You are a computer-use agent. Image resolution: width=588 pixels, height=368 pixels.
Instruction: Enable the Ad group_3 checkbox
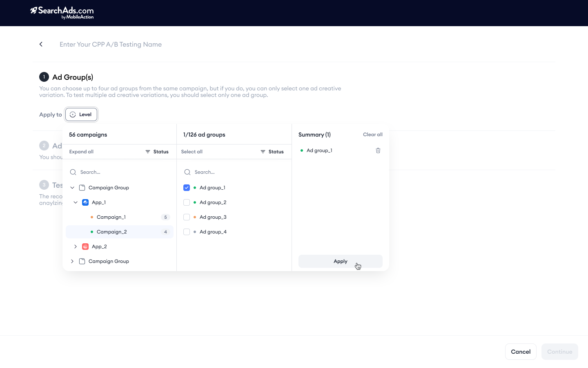(187, 217)
